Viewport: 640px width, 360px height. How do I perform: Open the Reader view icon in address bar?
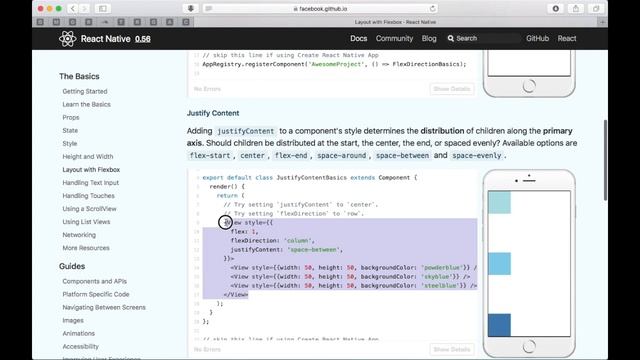(x=209, y=9)
